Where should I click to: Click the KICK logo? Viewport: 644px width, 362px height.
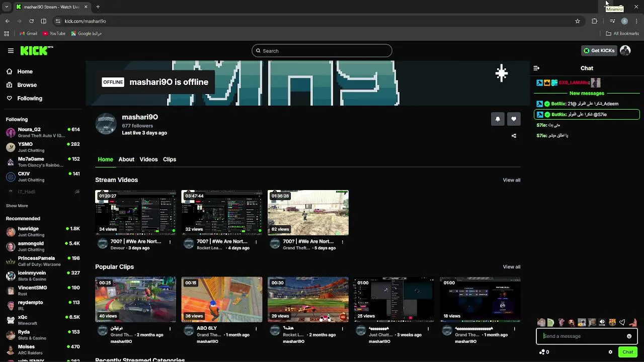coord(37,51)
